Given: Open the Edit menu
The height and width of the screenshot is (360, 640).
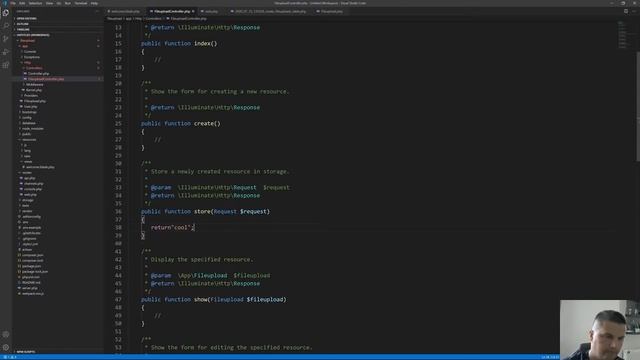Looking at the screenshot, I should [x=22, y=3].
